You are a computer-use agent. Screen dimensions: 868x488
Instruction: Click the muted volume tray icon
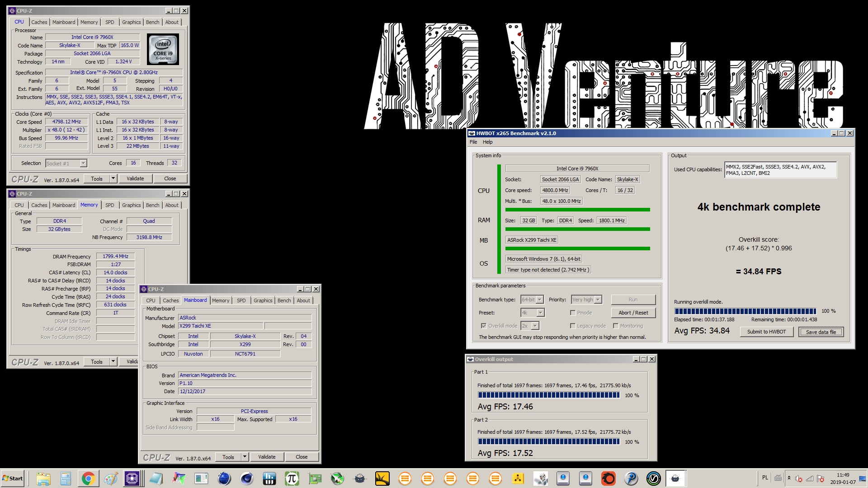[x=799, y=479]
